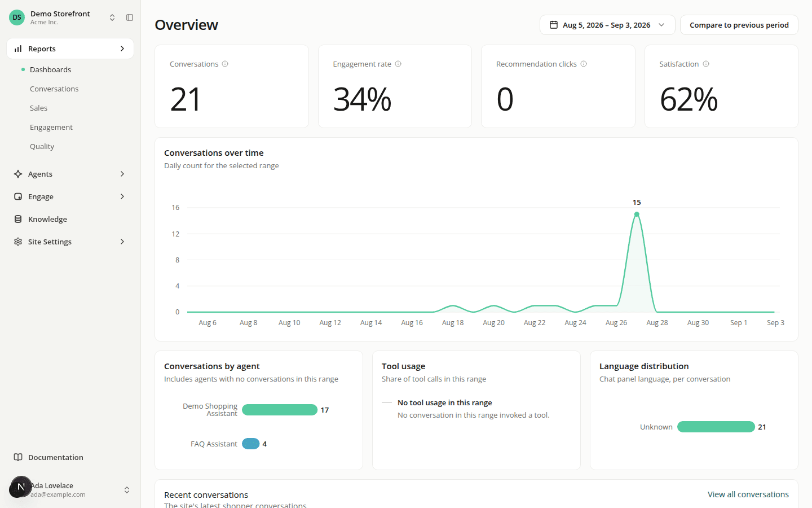Click the DS storefront avatar
This screenshot has width=812, height=508.
pyautogui.click(x=17, y=17)
